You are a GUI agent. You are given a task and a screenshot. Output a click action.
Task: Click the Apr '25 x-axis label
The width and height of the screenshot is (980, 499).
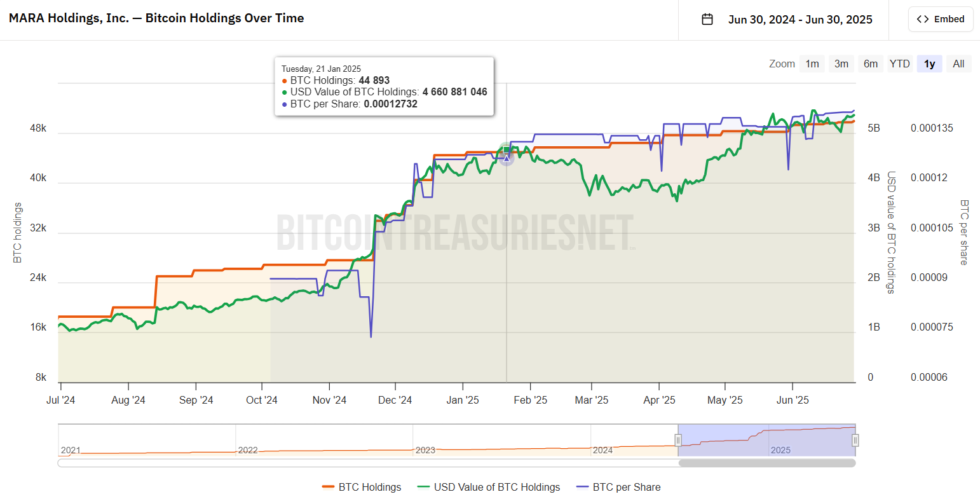tap(659, 400)
